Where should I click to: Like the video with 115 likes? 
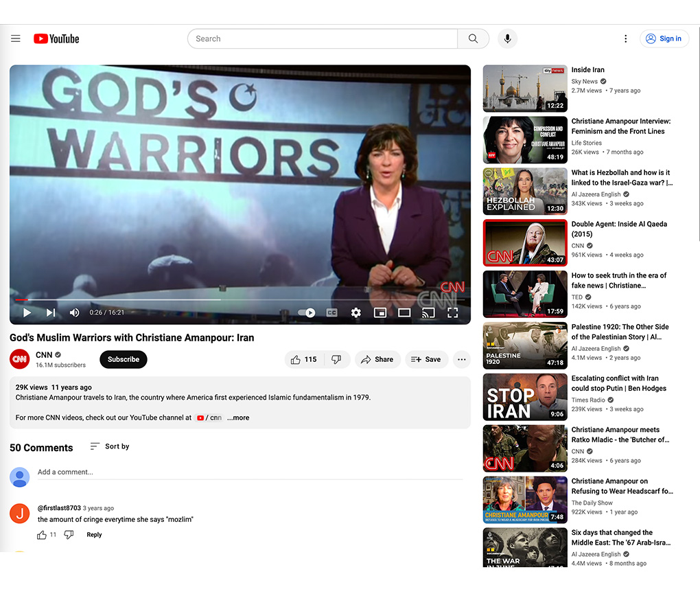[304, 360]
